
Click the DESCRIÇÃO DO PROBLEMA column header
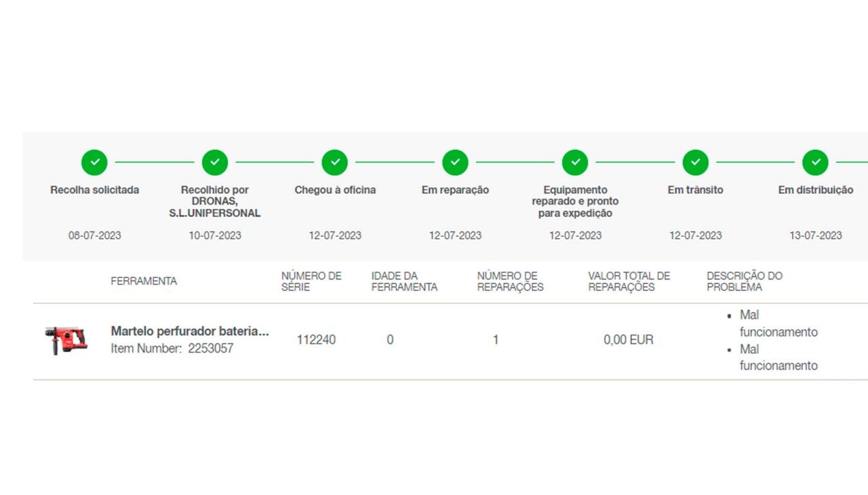pyautogui.click(x=744, y=281)
